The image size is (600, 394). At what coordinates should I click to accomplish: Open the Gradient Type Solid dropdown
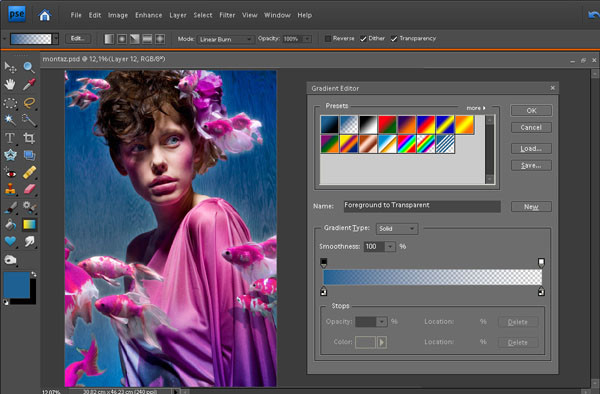(x=397, y=229)
